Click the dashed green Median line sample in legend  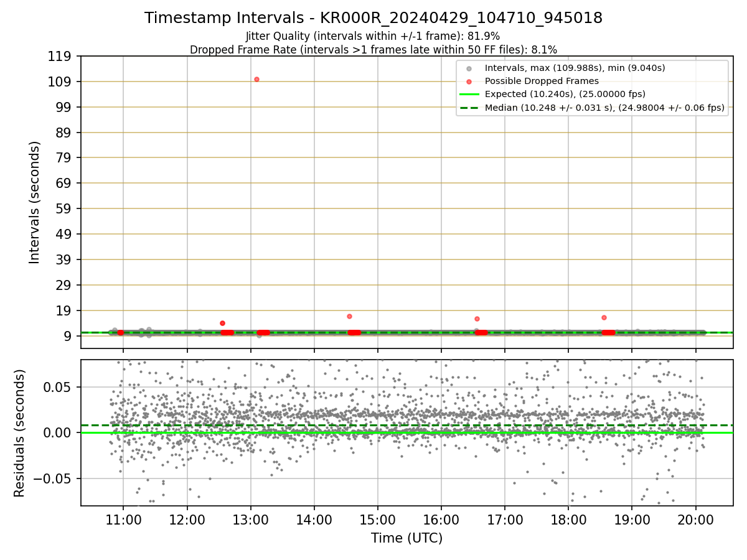(469, 108)
